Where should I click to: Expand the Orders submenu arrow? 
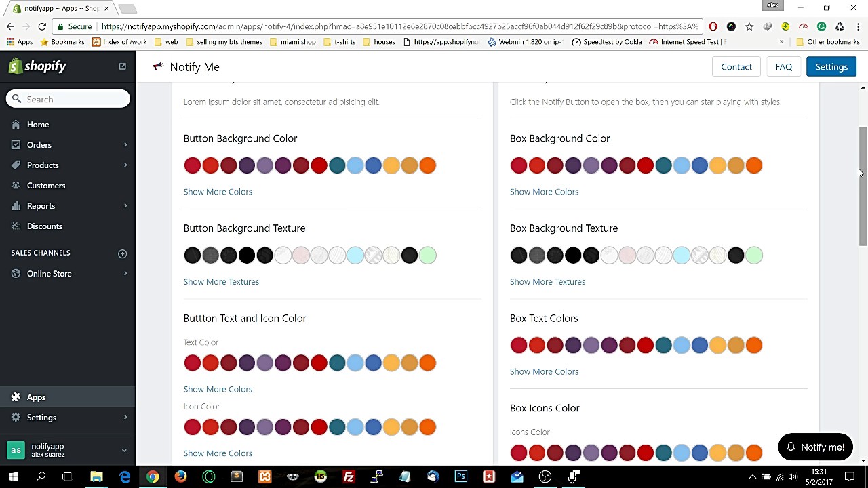click(x=125, y=145)
